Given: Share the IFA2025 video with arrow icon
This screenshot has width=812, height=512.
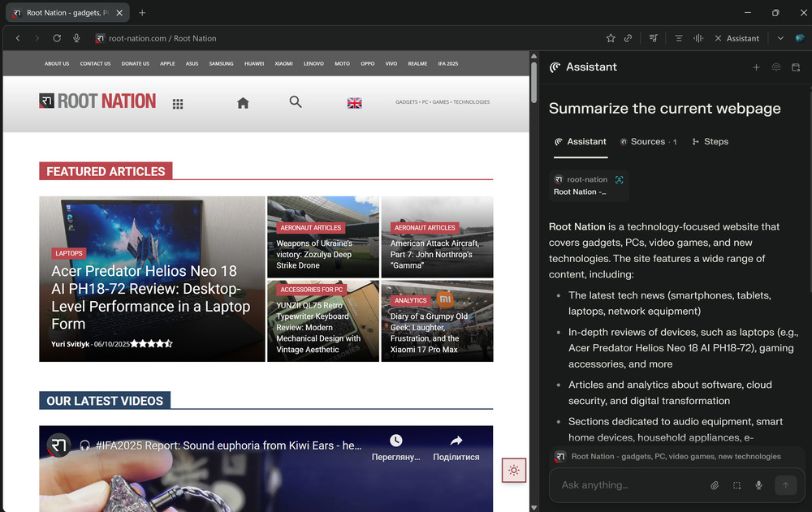Looking at the screenshot, I should pyautogui.click(x=456, y=441).
